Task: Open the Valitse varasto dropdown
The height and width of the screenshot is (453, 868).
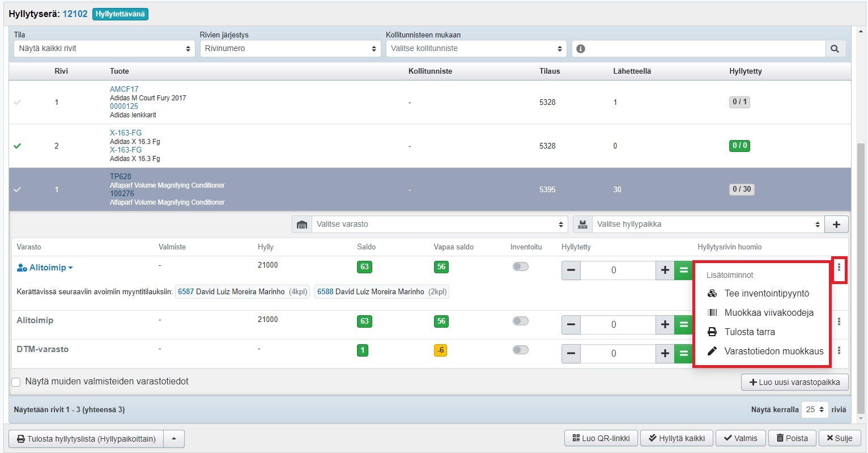Action: click(x=439, y=225)
